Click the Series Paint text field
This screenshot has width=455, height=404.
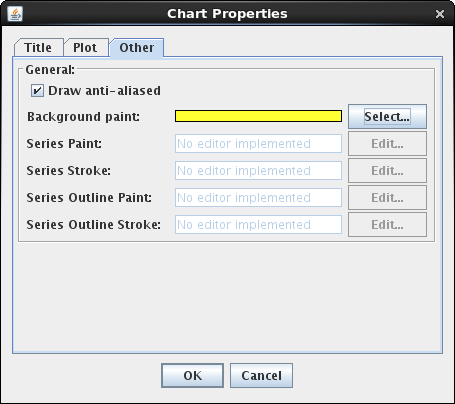pos(258,144)
